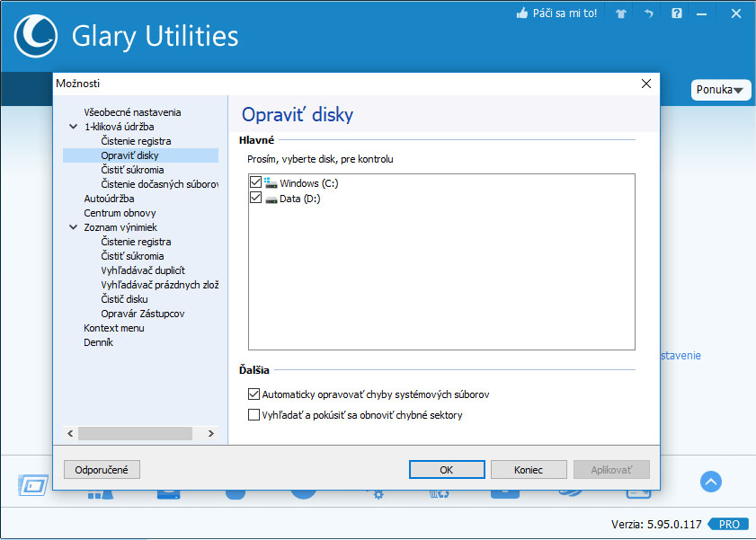Open the help question mark icon

(677, 14)
